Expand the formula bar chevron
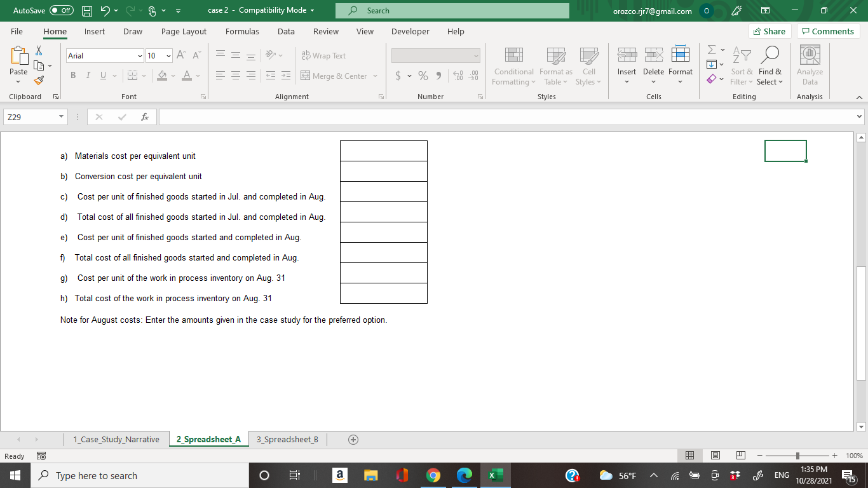This screenshot has height=488, width=868. (860, 118)
